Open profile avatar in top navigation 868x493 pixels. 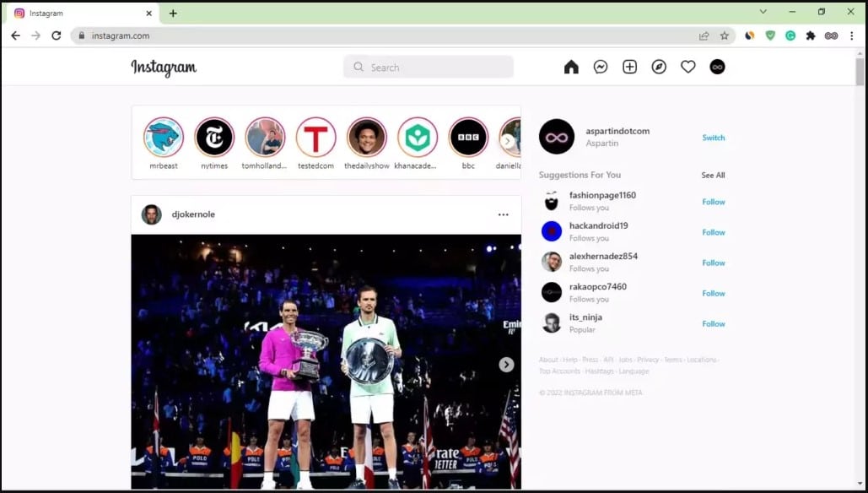point(717,68)
